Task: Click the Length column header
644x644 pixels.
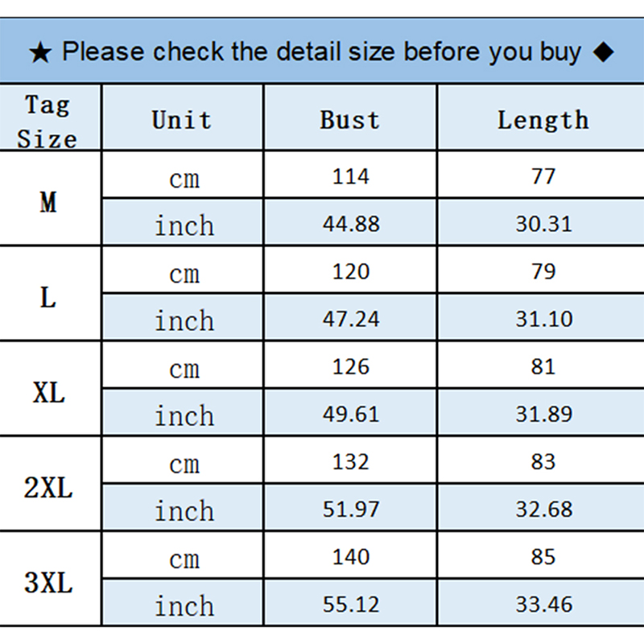Action: click(543, 121)
